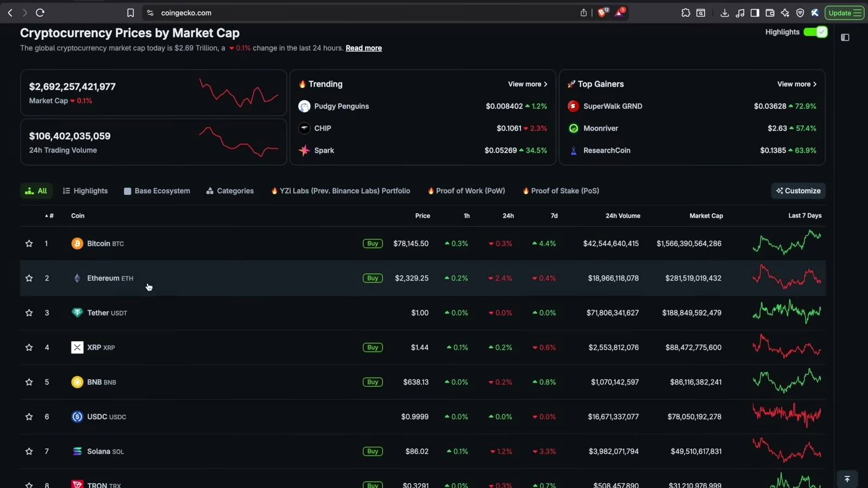The width and height of the screenshot is (868, 488).
Task: Open the Brave Wallet icon
Action: click(x=770, y=12)
